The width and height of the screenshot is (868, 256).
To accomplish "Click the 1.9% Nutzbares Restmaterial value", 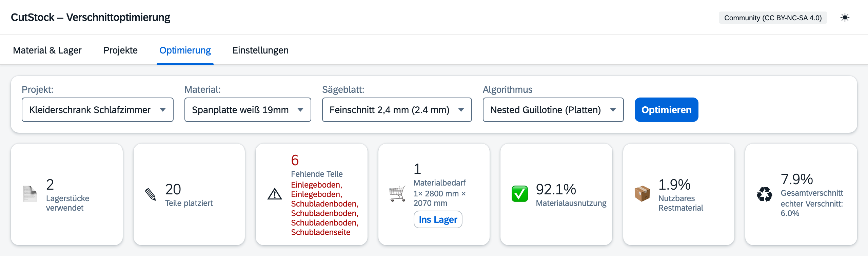I will click(x=674, y=184).
